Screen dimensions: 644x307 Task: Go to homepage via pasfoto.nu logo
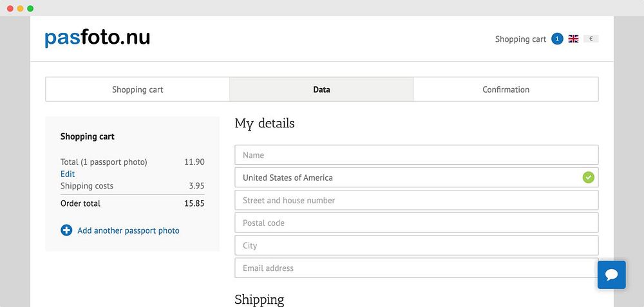pos(97,38)
